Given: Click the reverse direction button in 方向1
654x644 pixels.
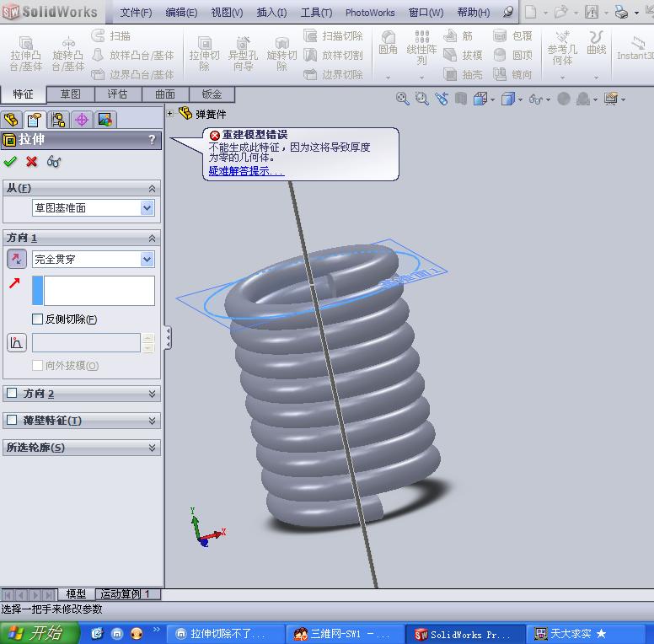Looking at the screenshot, I should pyautogui.click(x=17, y=259).
